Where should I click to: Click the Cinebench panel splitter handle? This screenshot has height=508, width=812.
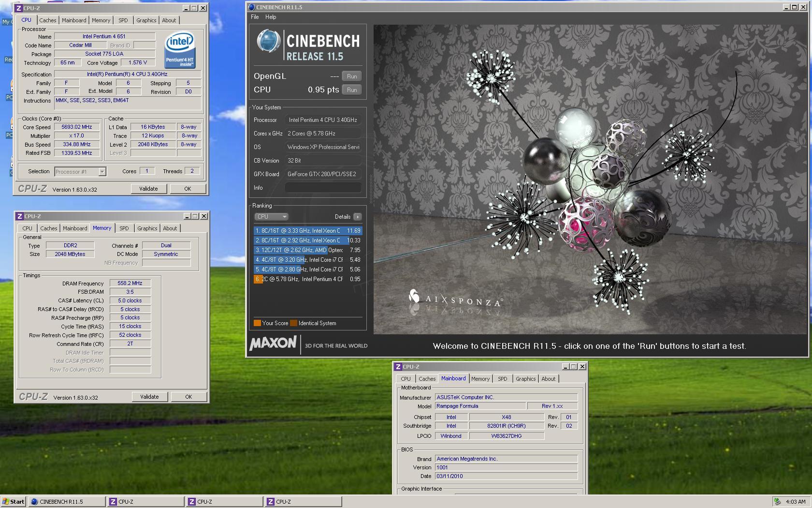click(371, 189)
